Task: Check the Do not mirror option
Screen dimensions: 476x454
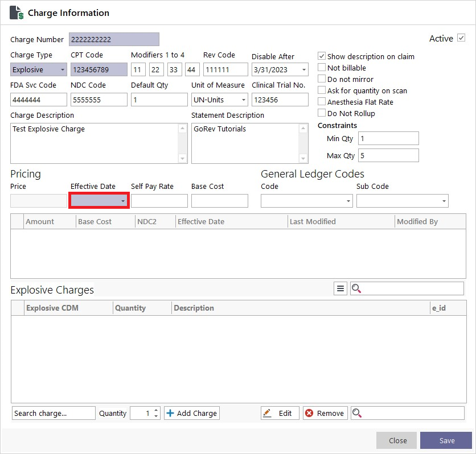Action: 322,79
